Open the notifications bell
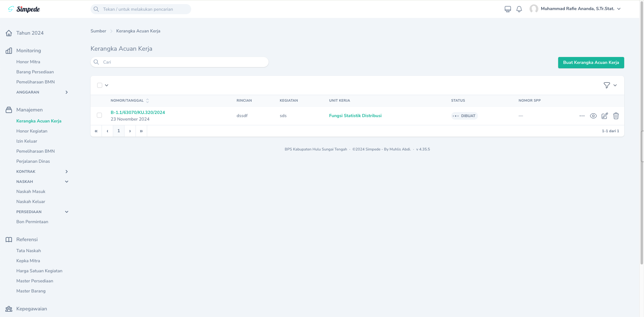Screen dimensions: 644x317 pos(519,9)
